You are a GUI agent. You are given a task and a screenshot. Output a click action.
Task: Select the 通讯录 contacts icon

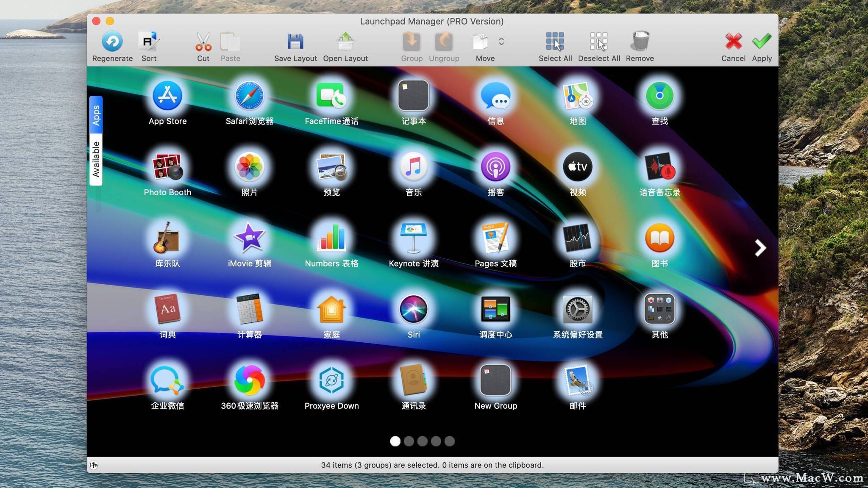tap(413, 380)
